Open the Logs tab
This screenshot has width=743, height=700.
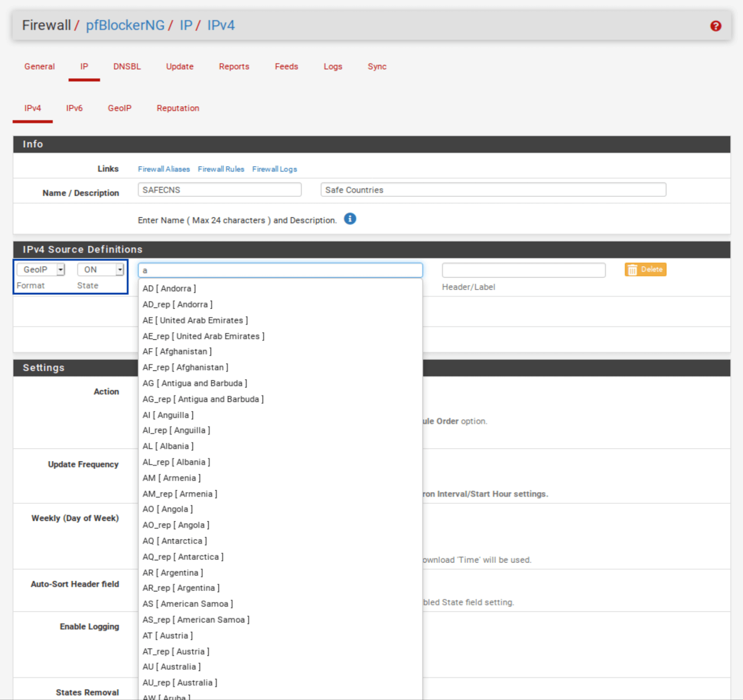click(x=333, y=66)
